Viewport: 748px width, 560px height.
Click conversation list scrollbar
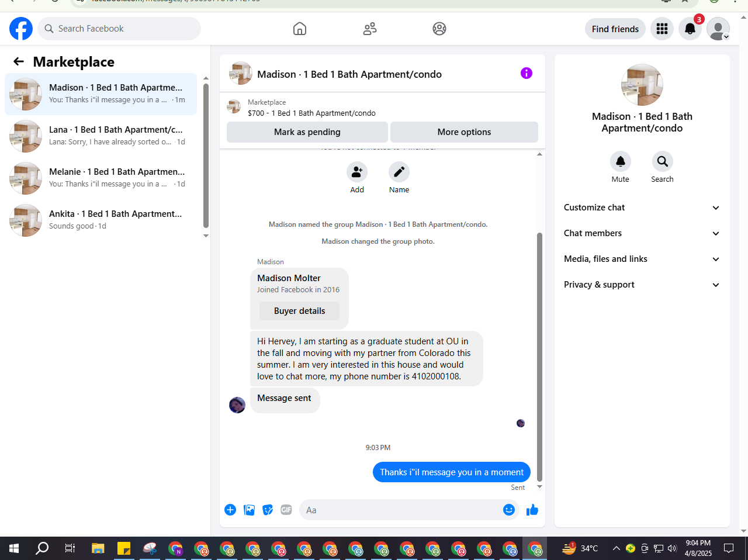point(206,155)
